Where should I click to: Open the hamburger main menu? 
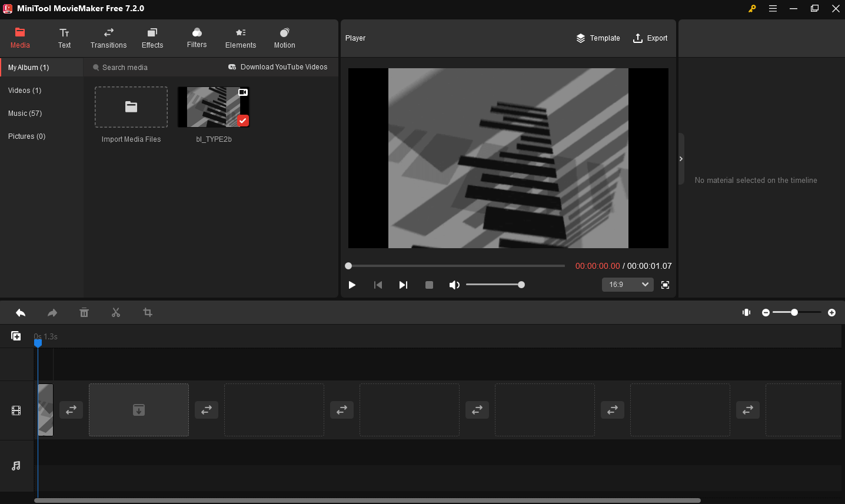773,8
